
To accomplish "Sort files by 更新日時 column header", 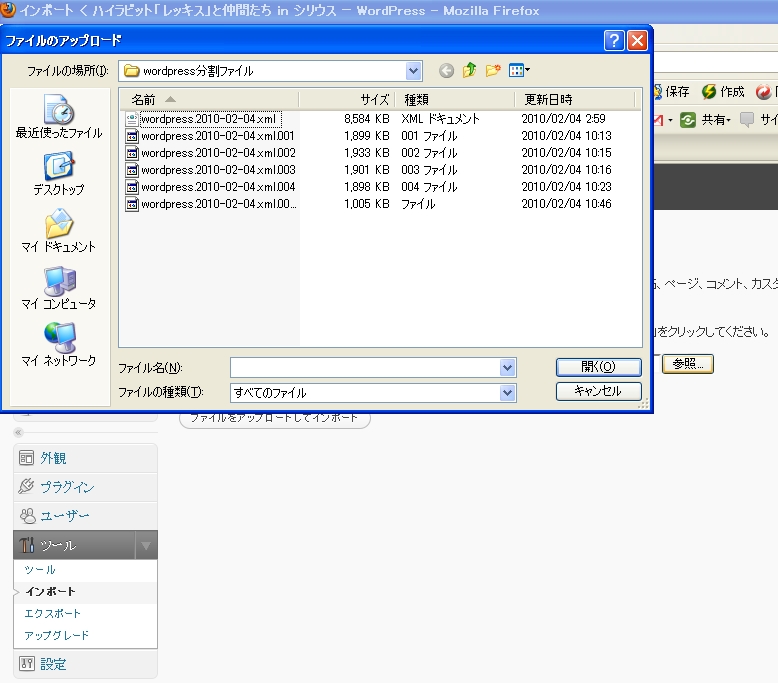I will [575, 100].
